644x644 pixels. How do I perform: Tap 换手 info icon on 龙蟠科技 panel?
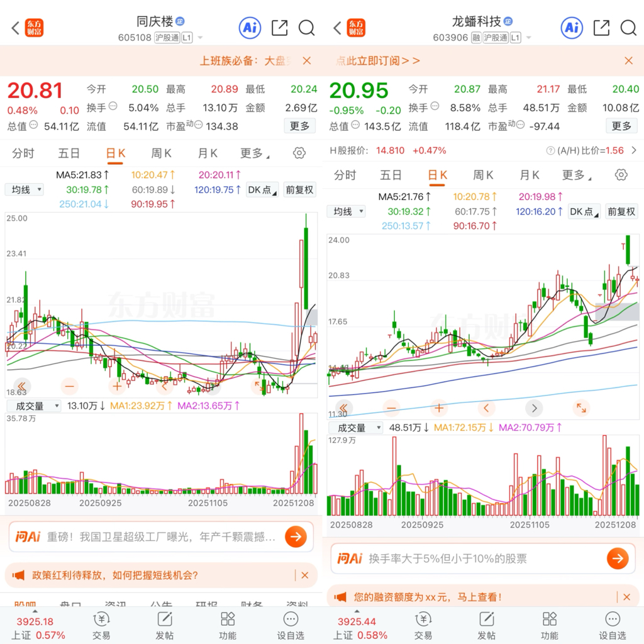click(435, 106)
